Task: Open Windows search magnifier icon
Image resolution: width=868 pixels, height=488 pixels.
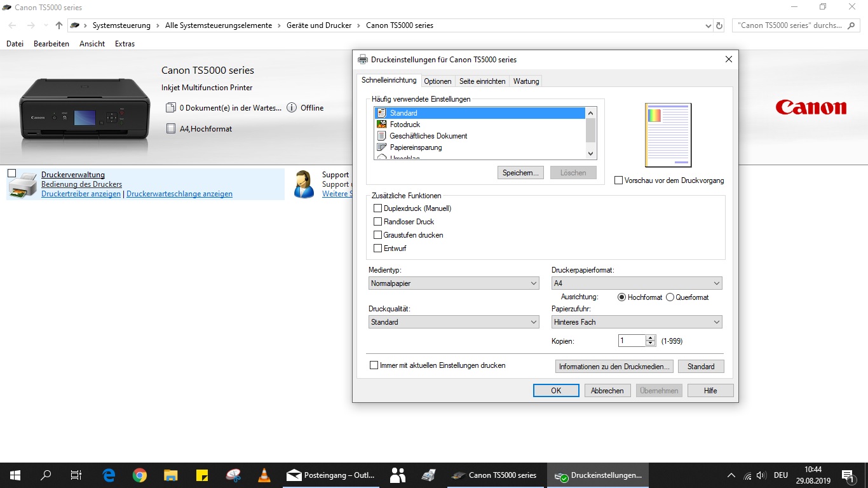Action: tap(46, 475)
